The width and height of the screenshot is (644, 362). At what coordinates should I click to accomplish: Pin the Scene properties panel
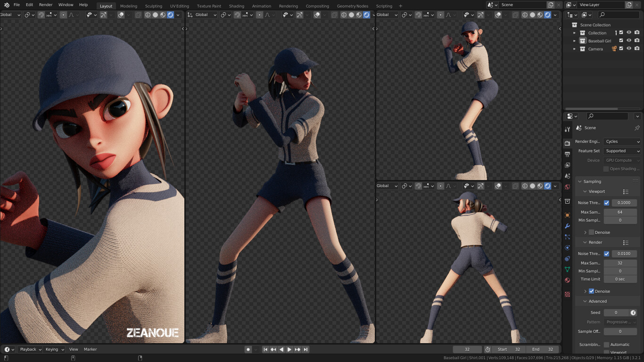637,128
